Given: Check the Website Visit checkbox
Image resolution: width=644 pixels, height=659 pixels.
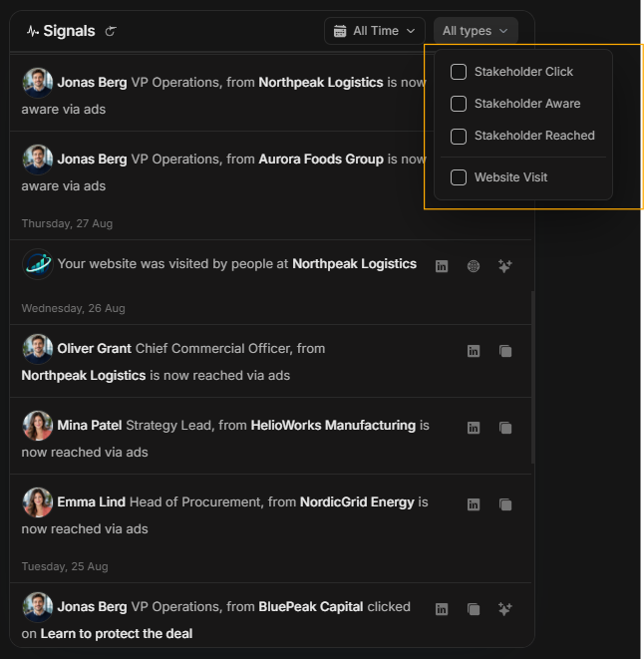Looking at the screenshot, I should click(x=459, y=177).
